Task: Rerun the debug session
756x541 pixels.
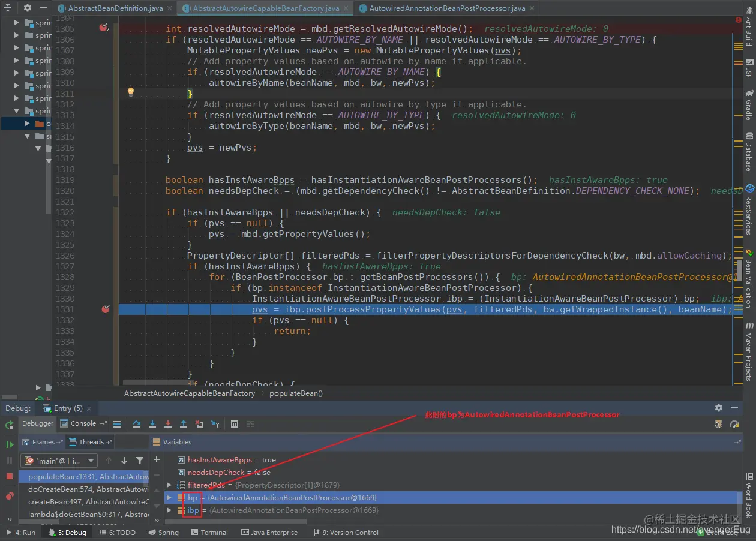Action: click(x=10, y=425)
